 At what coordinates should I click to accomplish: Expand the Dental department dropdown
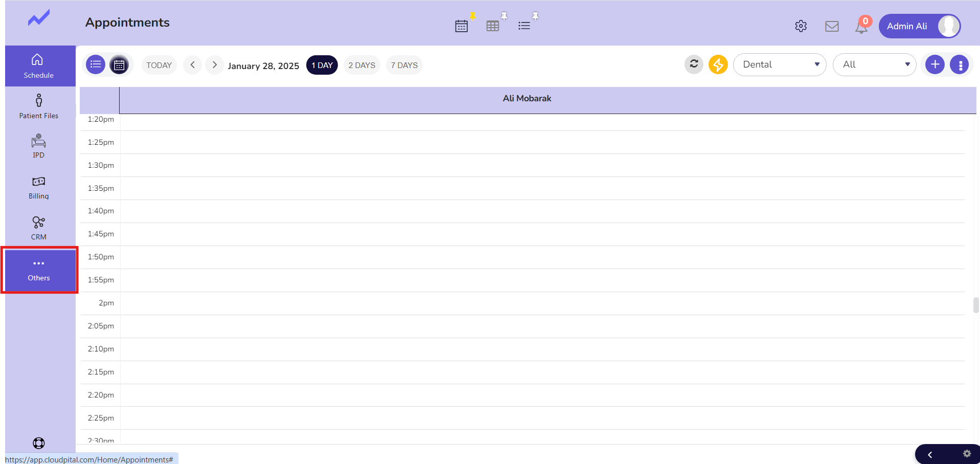779,64
